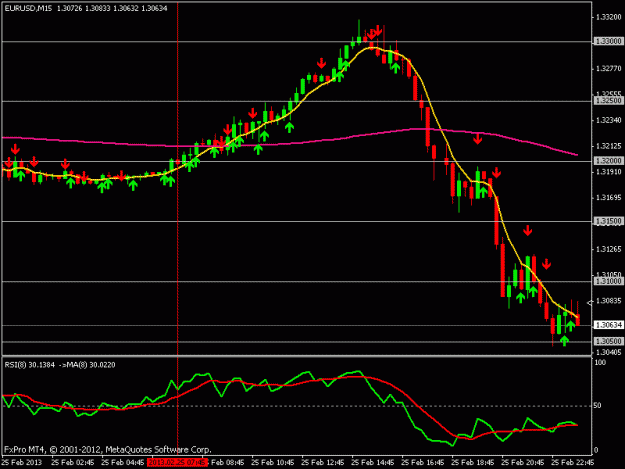Select the 1.32500 horizontal level price tag
This screenshot has width=625, height=469.
(x=608, y=101)
